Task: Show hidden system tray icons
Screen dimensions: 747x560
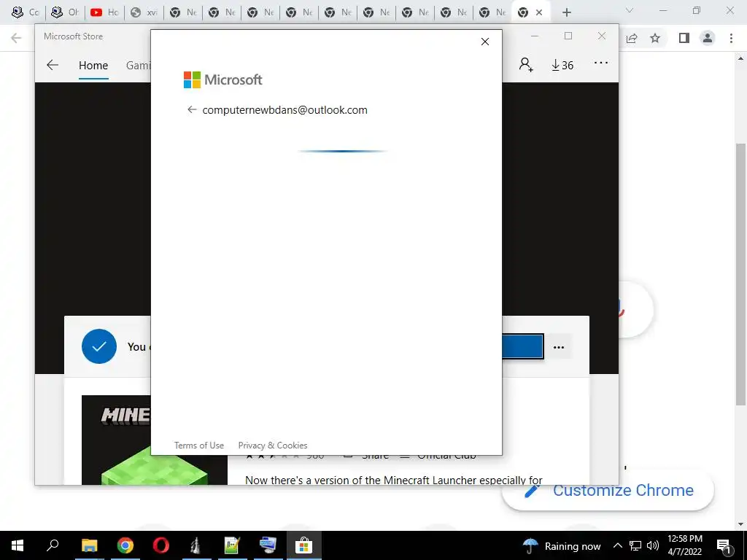Action: (x=617, y=545)
